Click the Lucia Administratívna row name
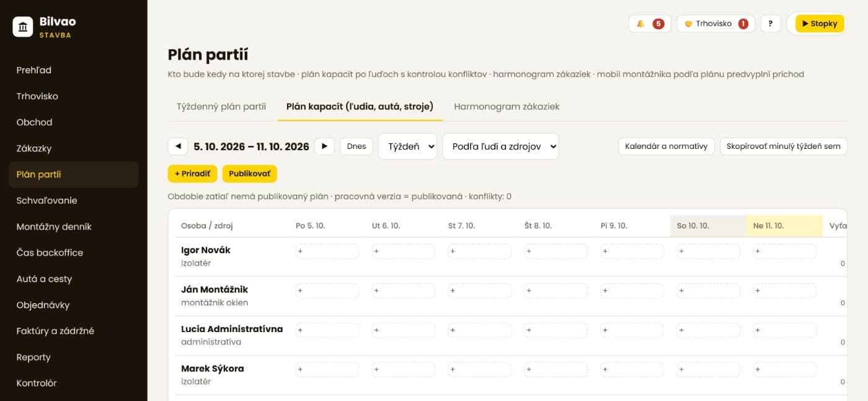Screen dimensions: 868x401 click(232, 329)
